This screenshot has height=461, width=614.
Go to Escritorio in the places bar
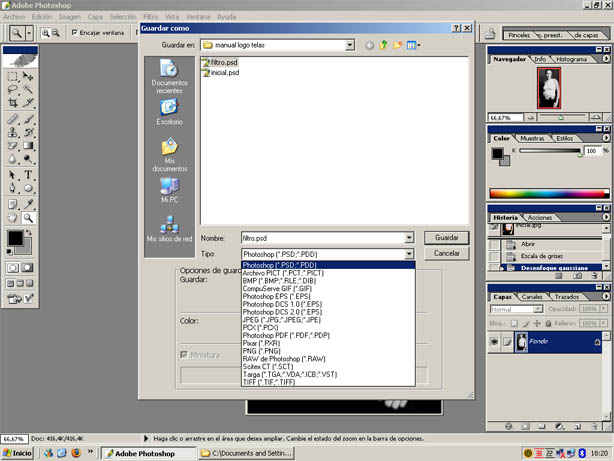169,111
